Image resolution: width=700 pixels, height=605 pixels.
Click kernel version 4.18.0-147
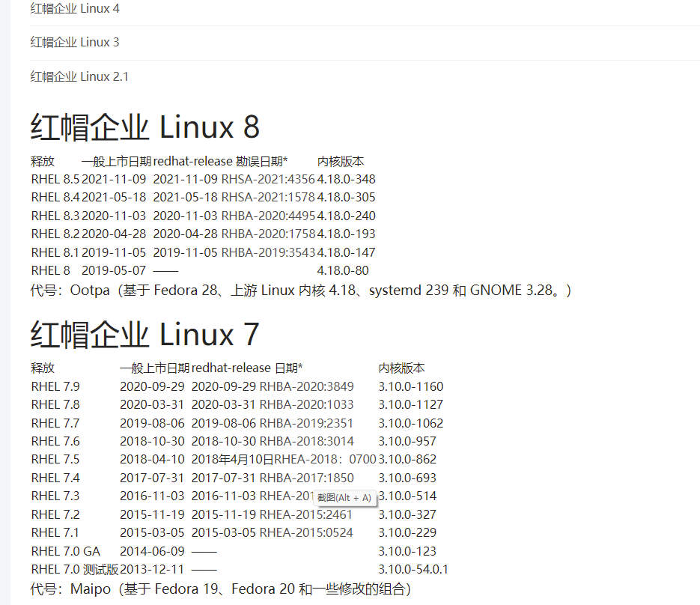pos(347,252)
